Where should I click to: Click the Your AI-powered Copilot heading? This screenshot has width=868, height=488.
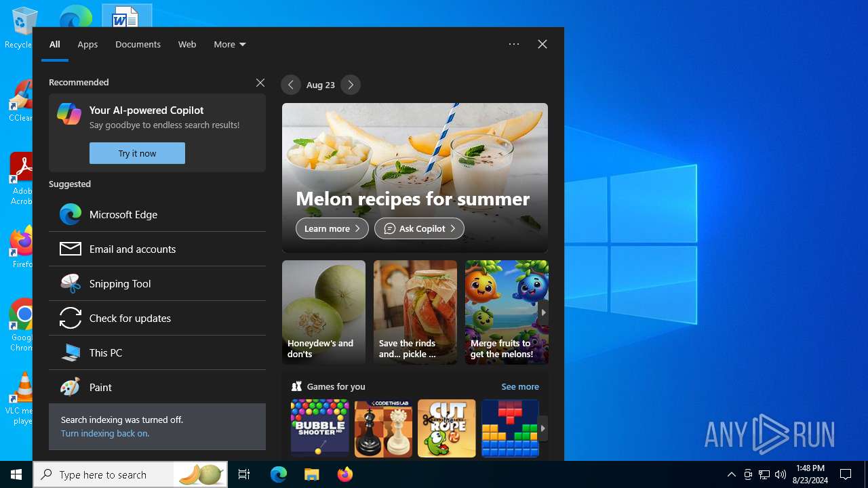(x=146, y=110)
